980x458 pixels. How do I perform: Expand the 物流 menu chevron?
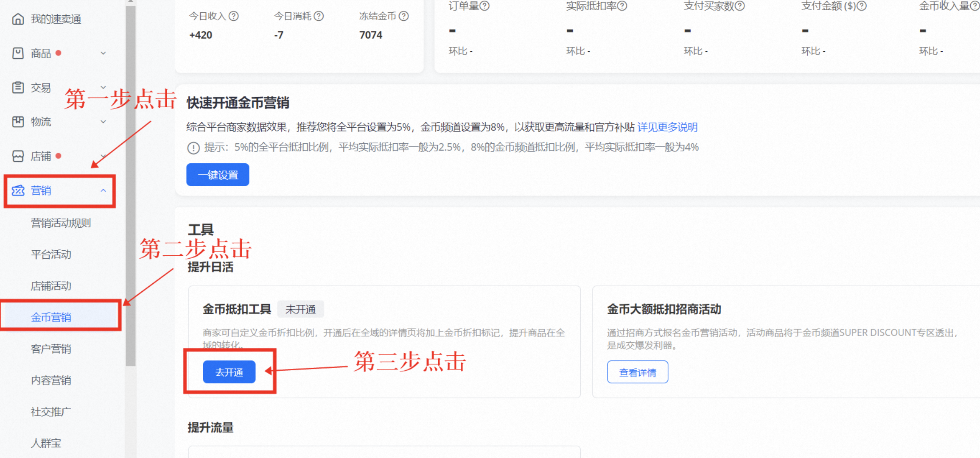coord(103,122)
